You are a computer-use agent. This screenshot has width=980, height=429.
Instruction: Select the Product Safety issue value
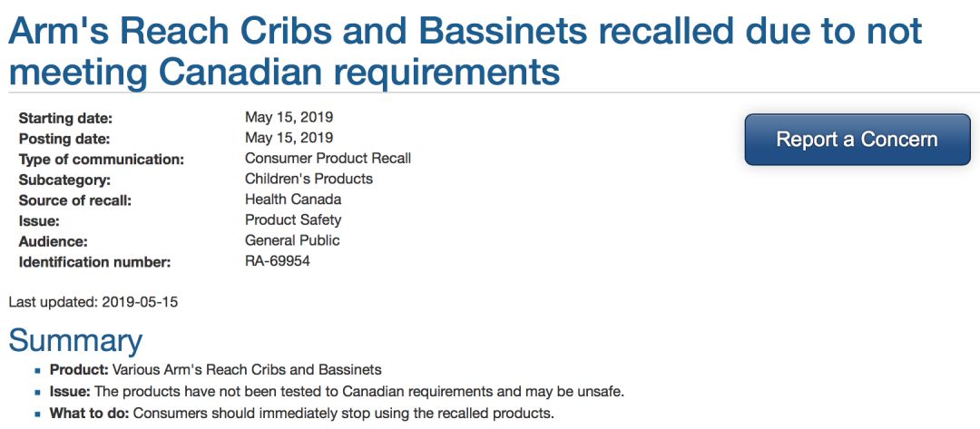[293, 219]
